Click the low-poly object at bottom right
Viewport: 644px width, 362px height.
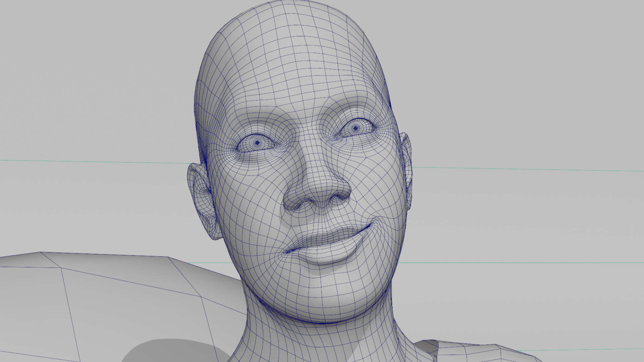[470, 354]
